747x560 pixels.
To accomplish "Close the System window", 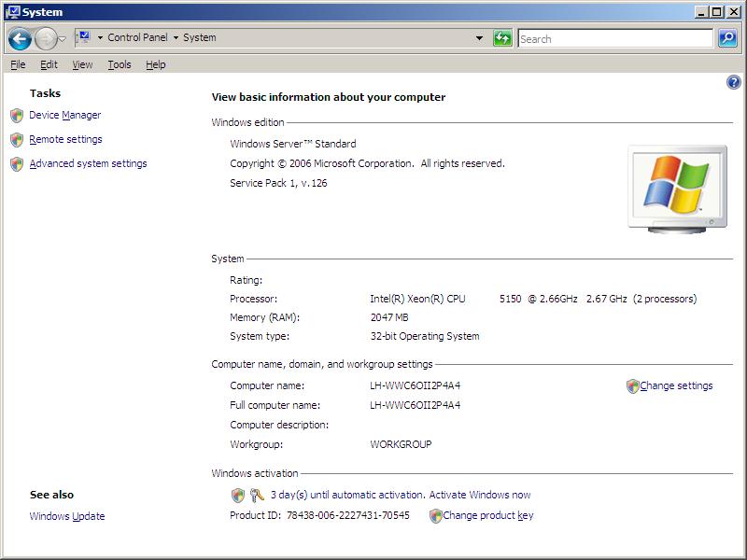I will [734, 12].
